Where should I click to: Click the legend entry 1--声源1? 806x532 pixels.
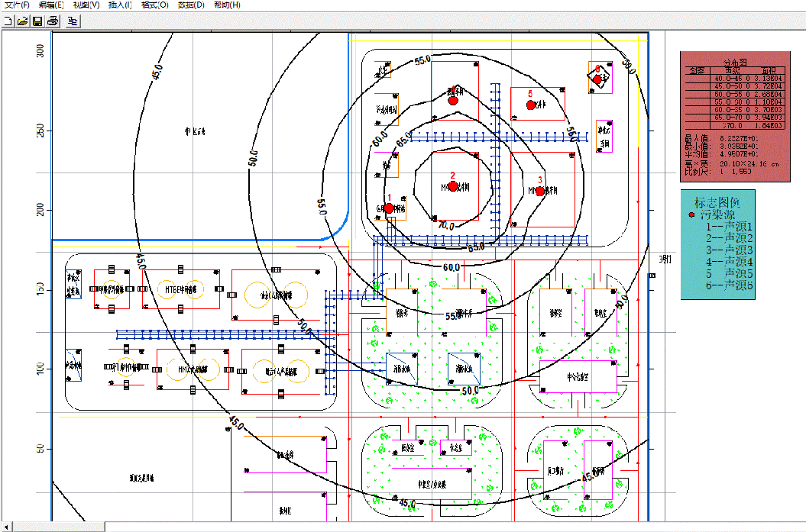729,227
